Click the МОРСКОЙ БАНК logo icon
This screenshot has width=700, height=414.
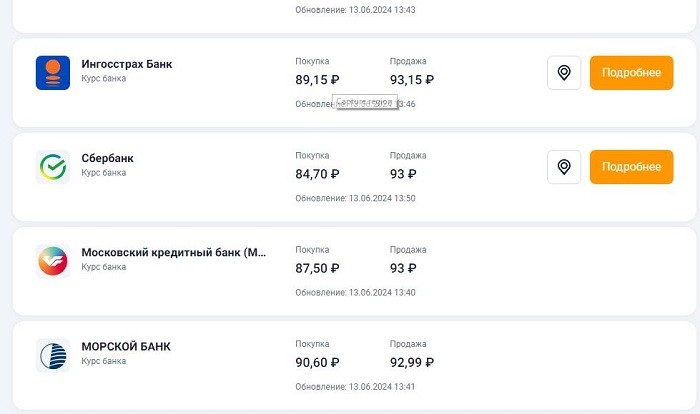pyautogui.click(x=53, y=355)
